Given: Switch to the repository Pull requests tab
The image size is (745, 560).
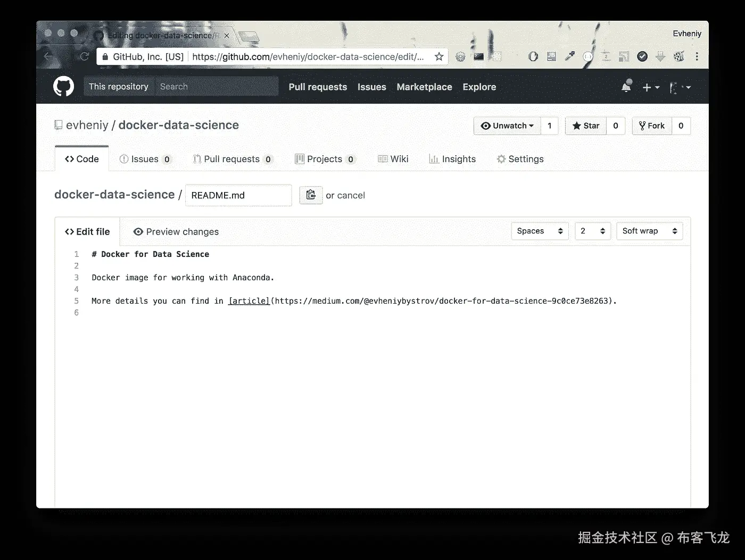Looking at the screenshot, I should click(233, 159).
